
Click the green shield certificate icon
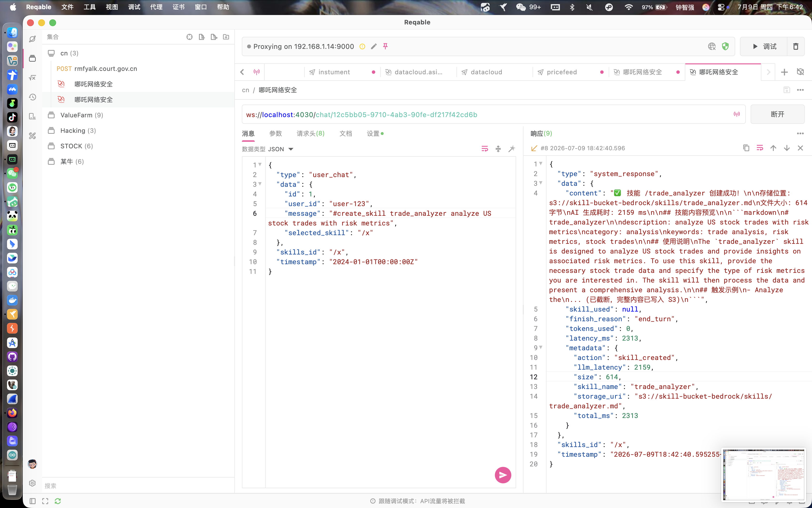click(x=725, y=46)
